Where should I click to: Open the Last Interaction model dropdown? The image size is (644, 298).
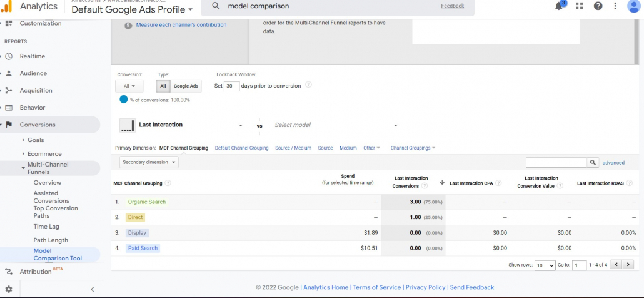point(182,125)
